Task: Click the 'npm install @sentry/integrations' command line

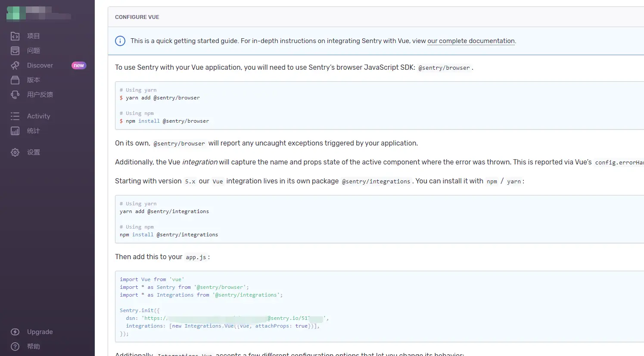Action: (169, 235)
